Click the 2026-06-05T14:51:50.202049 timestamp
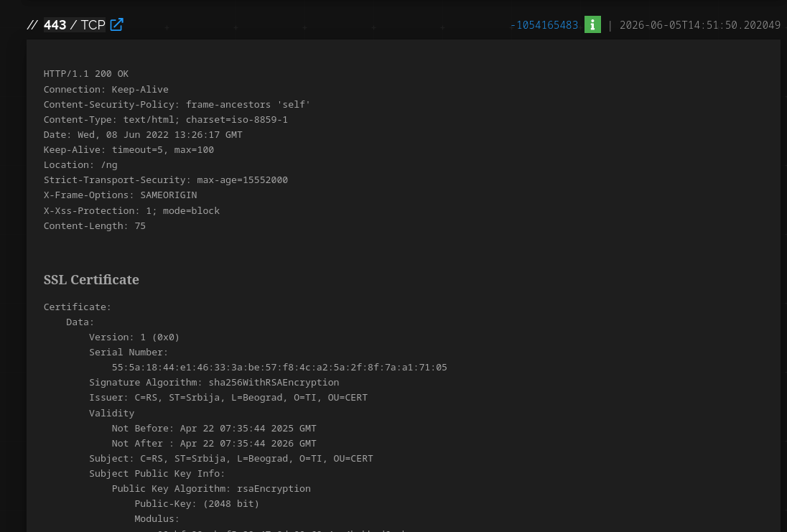The height and width of the screenshot is (532, 787). pyautogui.click(x=699, y=25)
